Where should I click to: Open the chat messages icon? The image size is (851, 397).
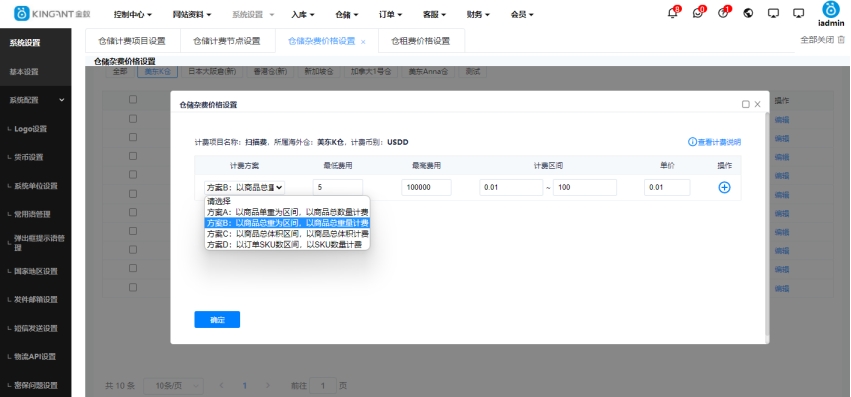tap(697, 13)
